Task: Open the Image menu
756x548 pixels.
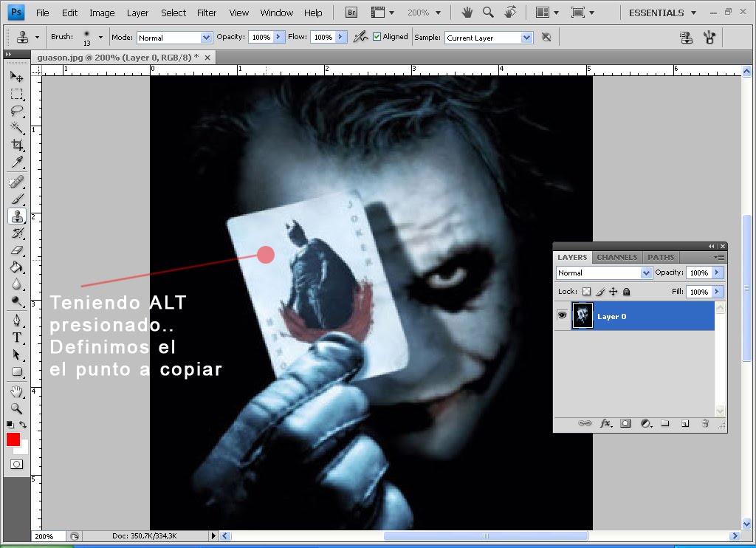Action: (102, 13)
